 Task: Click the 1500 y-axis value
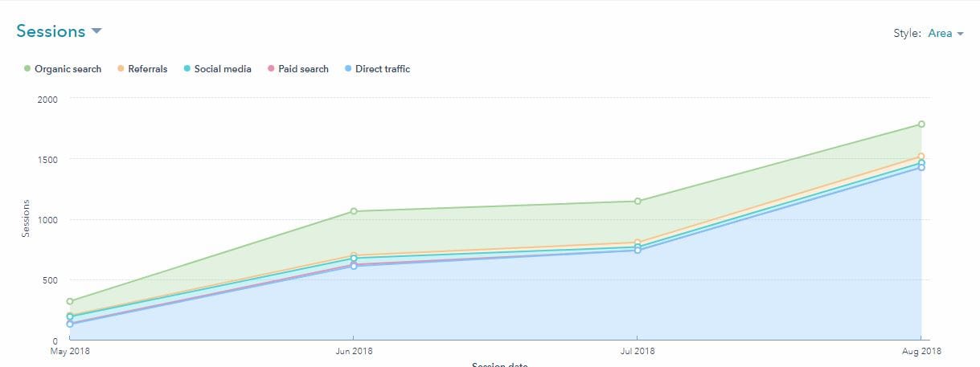[x=48, y=159]
